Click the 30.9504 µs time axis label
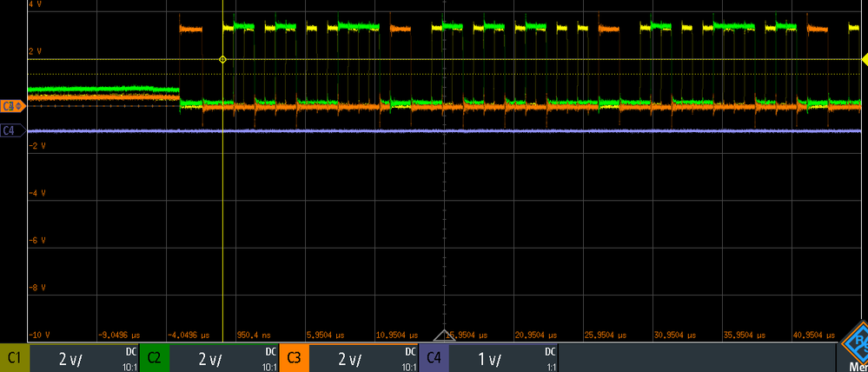868x372 pixels. click(x=673, y=335)
